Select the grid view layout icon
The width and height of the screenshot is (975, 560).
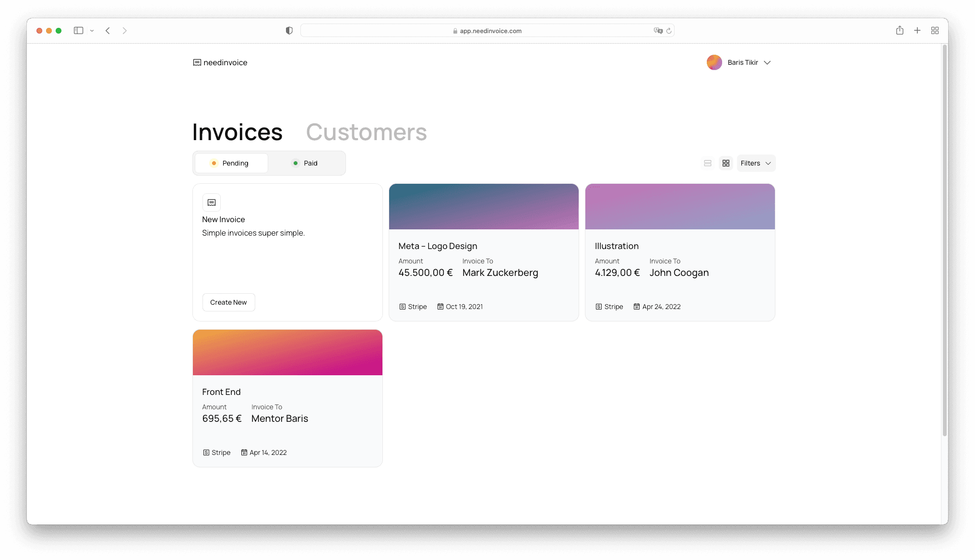[x=726, y=163]
